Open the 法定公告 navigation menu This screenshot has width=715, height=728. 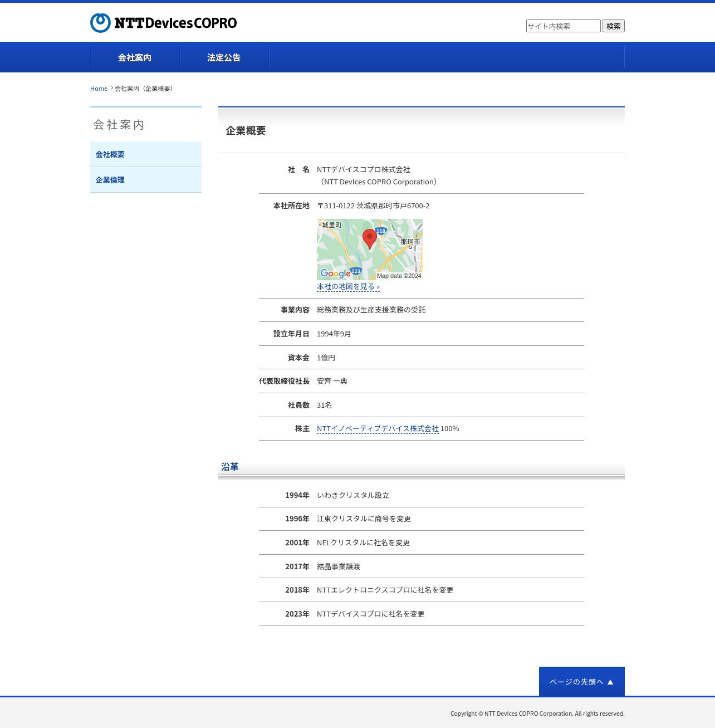point(224,57)
